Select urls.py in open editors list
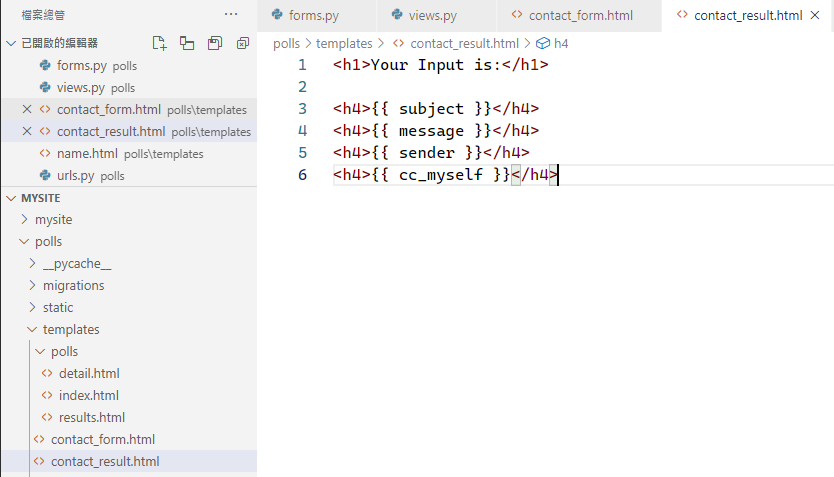834x477 pixels. tap(76, 176)
